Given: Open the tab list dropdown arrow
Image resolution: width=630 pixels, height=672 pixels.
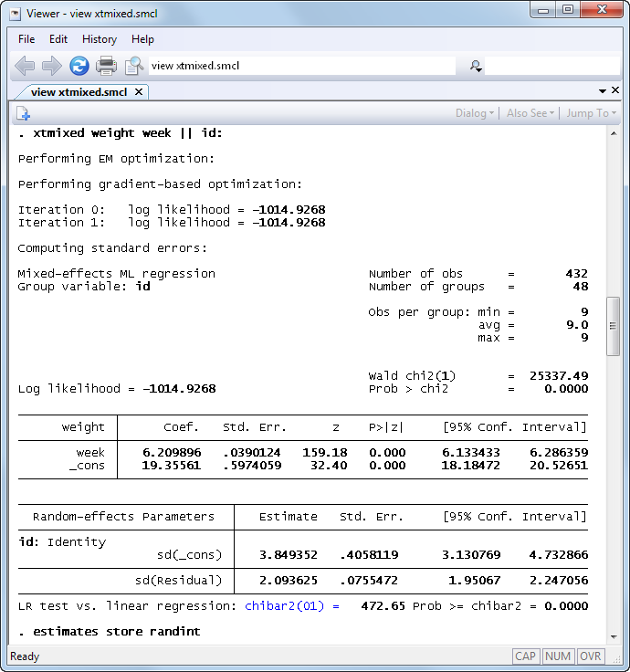Looking at the screenshot, I should (x=603, y=91).
